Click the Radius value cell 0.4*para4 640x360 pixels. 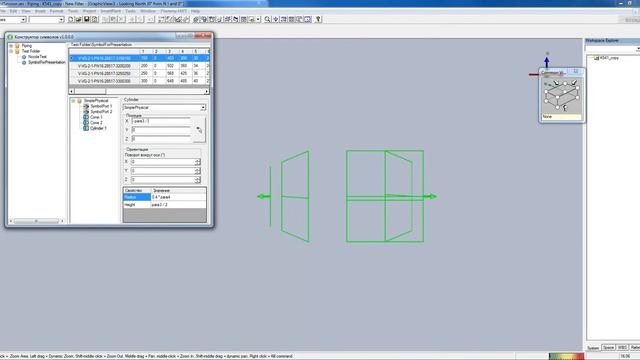(x=178, y=197)
